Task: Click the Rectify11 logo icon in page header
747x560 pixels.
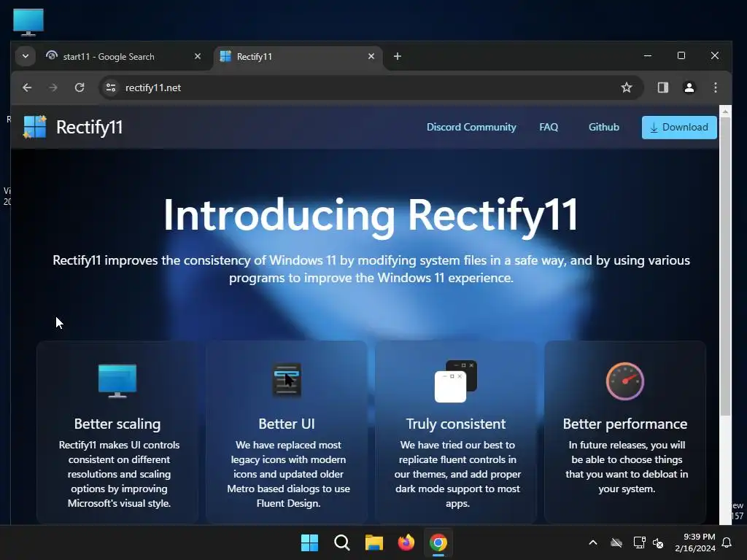Action: coord(35,127)
